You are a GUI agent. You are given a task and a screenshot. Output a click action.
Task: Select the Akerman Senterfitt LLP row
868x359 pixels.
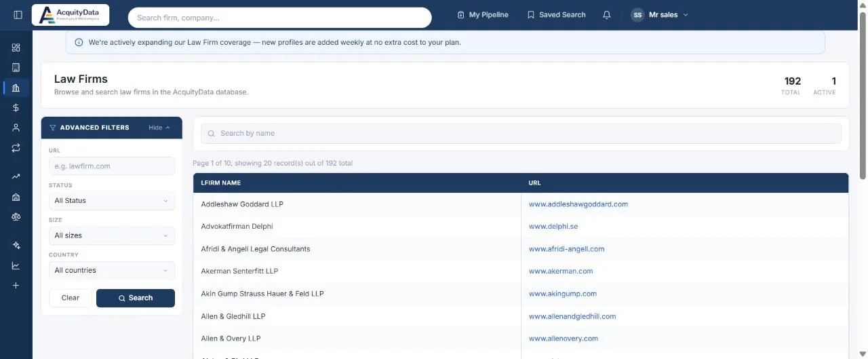pos(521,271)
